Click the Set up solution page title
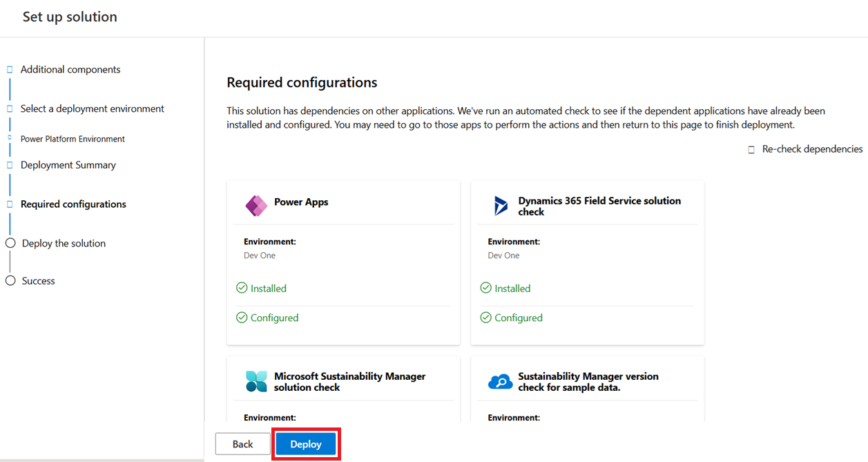The width and height of the screenshot is (868, 462). coord(70,17)
